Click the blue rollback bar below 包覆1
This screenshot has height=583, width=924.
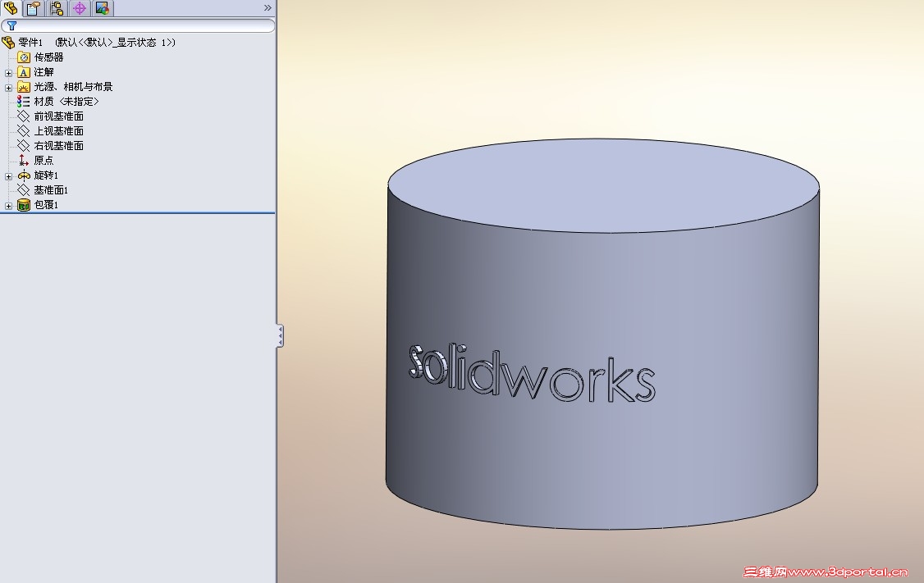pyautogui.click(x=138, y=212)
